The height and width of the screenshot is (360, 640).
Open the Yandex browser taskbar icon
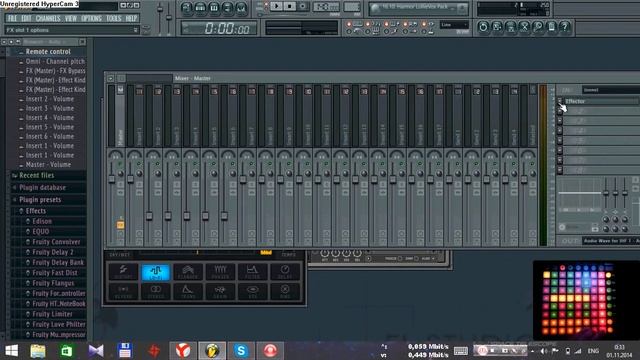183,351
